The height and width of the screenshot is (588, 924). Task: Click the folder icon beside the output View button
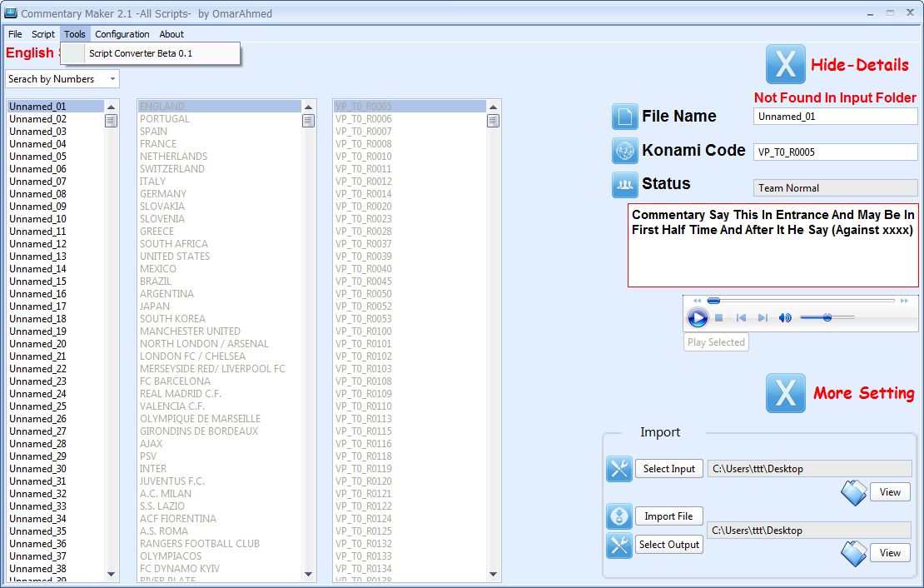click(853, 553)
